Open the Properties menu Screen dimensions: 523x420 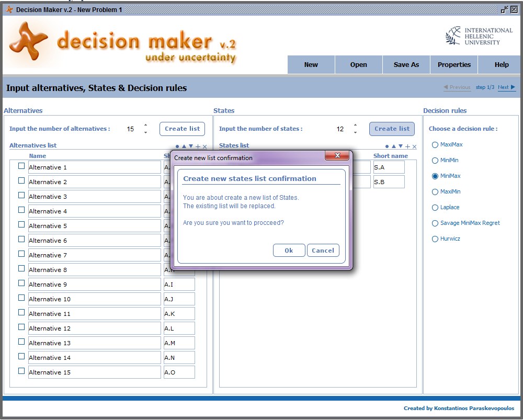(454, 65)
